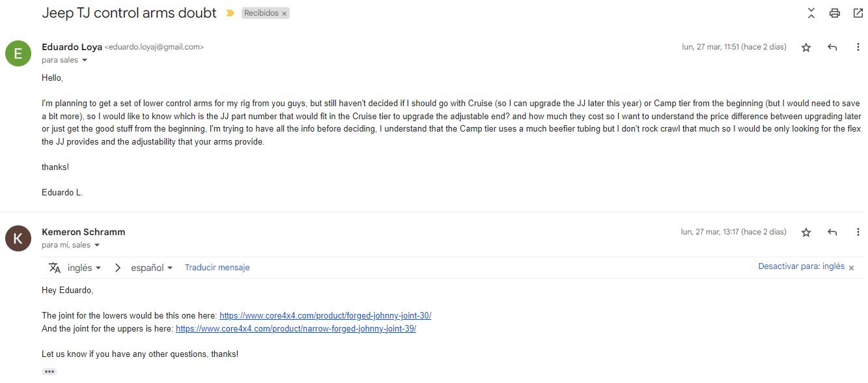Expand 'para mí, sales' recipient details

pos(97,246)
